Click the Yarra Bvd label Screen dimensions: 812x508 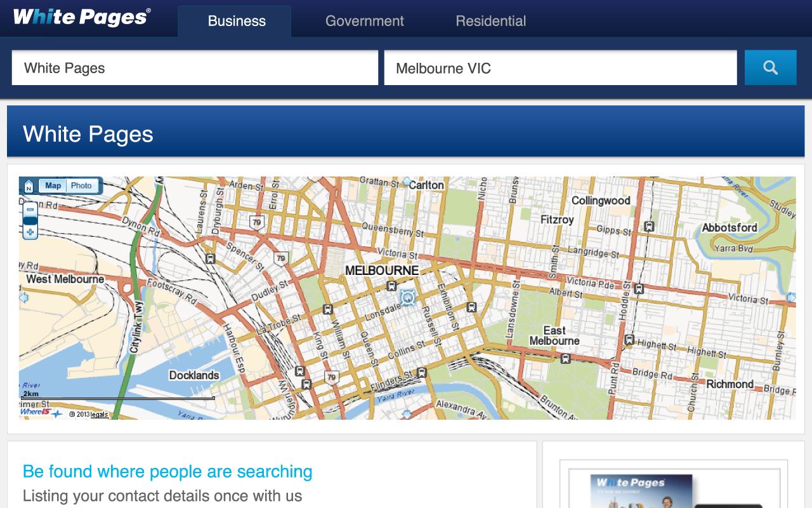733,248
